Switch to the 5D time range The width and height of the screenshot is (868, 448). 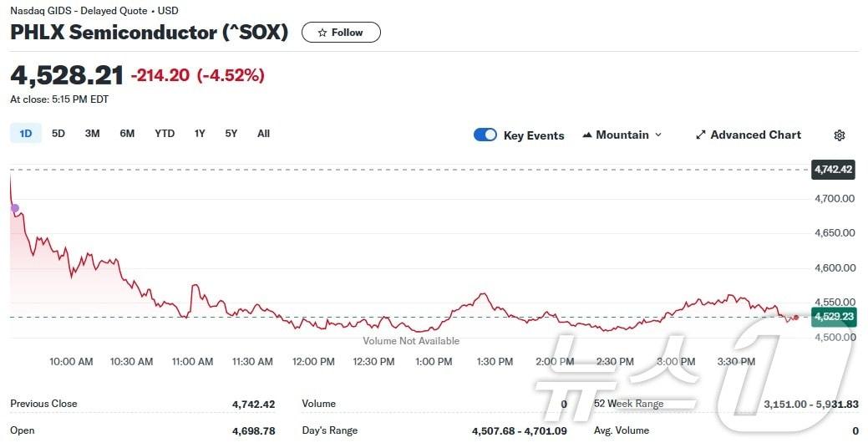[x=58, y=134]
